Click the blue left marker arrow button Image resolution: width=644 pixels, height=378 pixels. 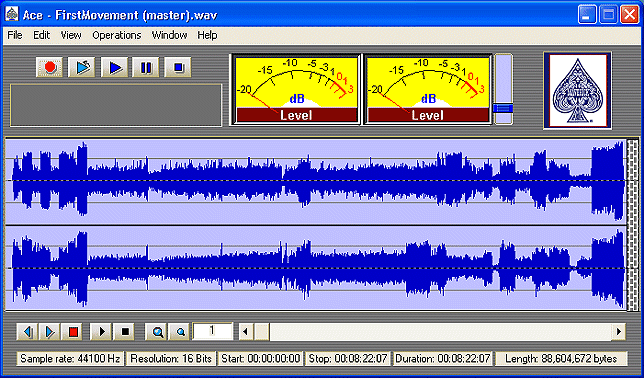pos(28,332)
